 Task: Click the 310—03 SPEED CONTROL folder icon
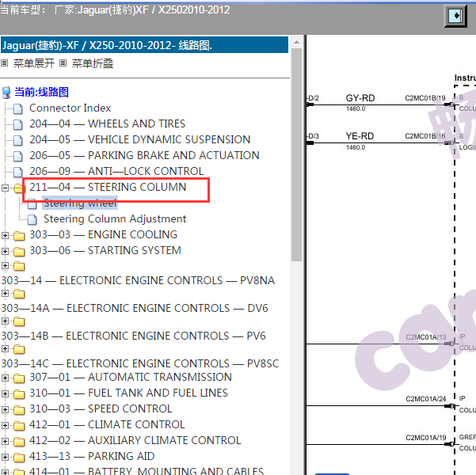click(19, 410)
